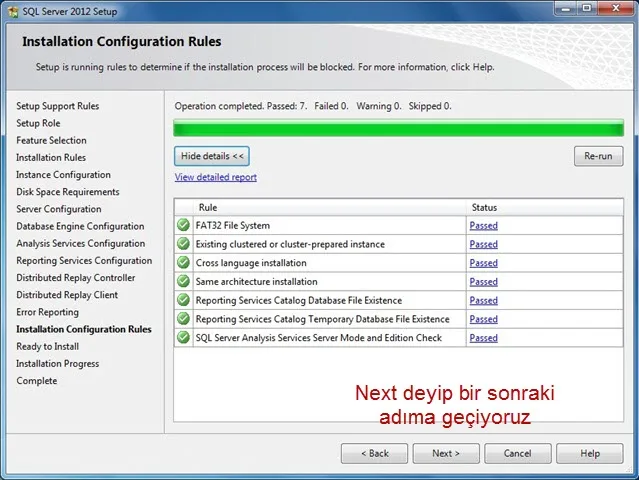639x480 pixels.
Task: Collapse details with Hide details button
Action: (212, 156)
